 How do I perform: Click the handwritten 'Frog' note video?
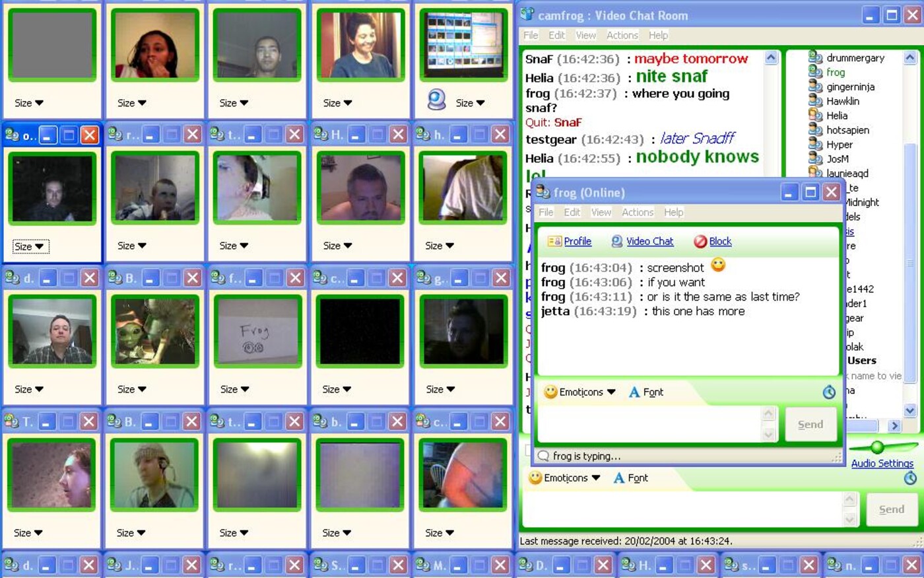pyautogui.click(x=257, y=331)
